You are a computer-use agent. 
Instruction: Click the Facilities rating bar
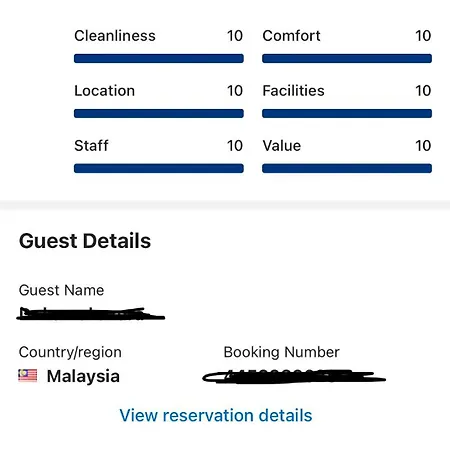(347, 113)
